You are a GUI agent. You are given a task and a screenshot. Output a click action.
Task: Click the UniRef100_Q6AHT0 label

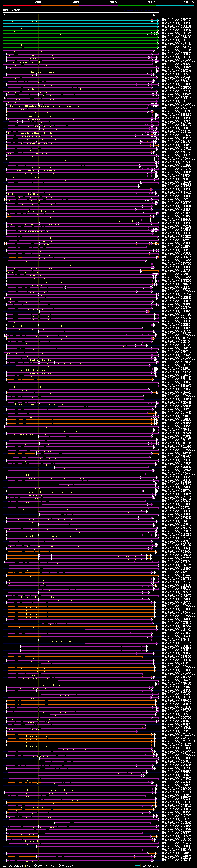coord(177,809)
